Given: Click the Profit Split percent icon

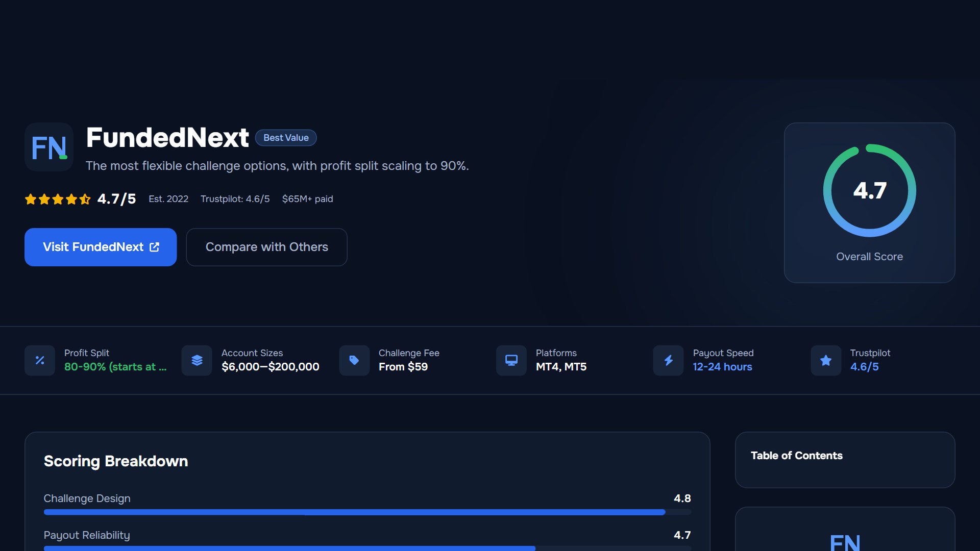Looking at the screenshot, I should click(x=40, y=361).
